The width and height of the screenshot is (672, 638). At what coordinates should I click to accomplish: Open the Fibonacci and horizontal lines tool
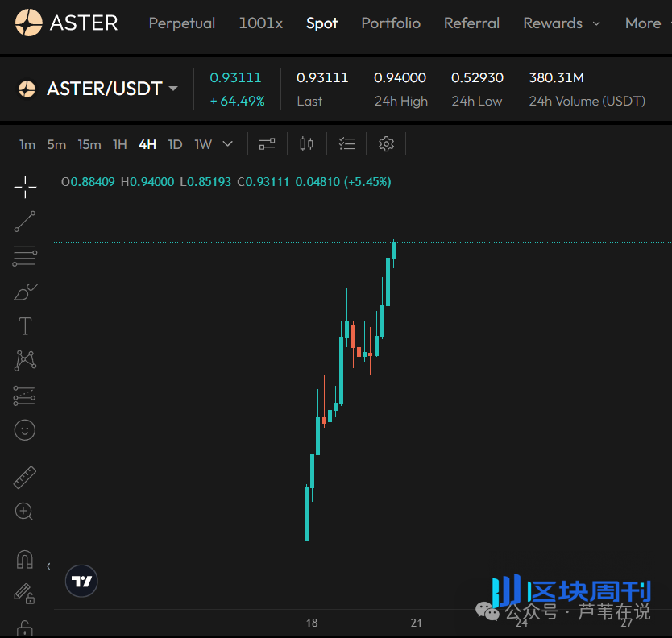point(25,256)
